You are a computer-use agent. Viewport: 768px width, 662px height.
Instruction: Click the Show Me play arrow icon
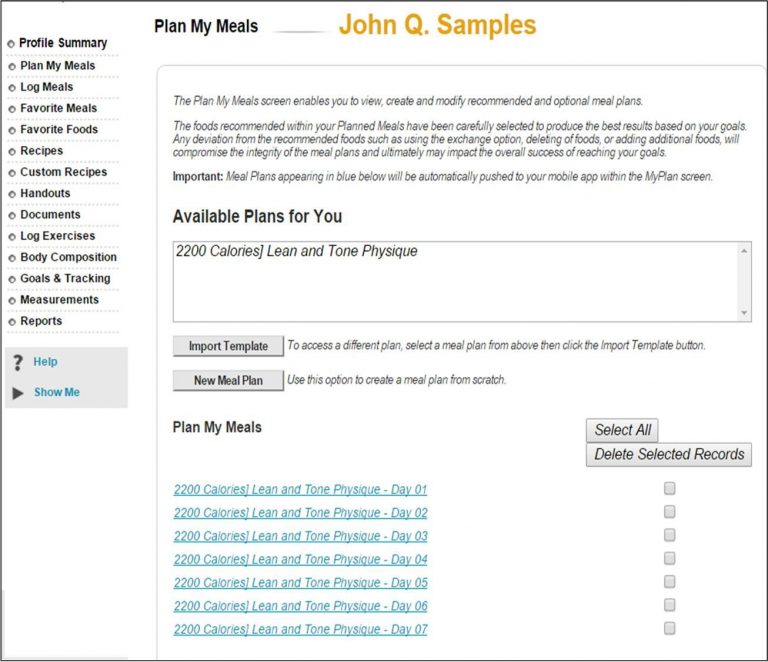coord(18,393)
